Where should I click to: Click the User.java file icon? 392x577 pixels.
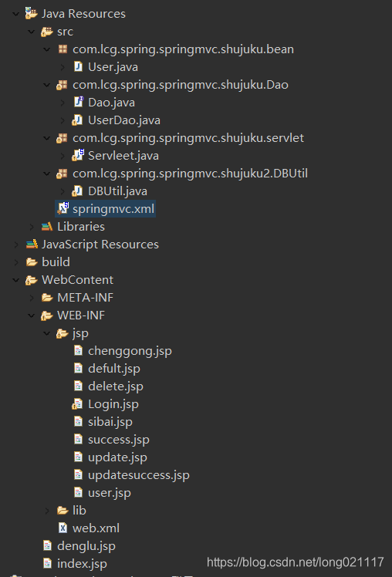click(x=78, y=66)
